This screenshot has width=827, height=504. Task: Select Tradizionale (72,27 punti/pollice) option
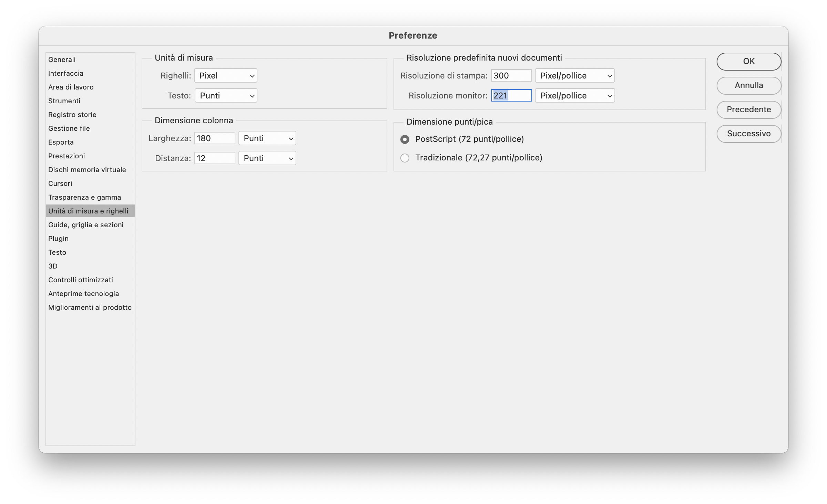pyautogui.click(x=405, y=158)
